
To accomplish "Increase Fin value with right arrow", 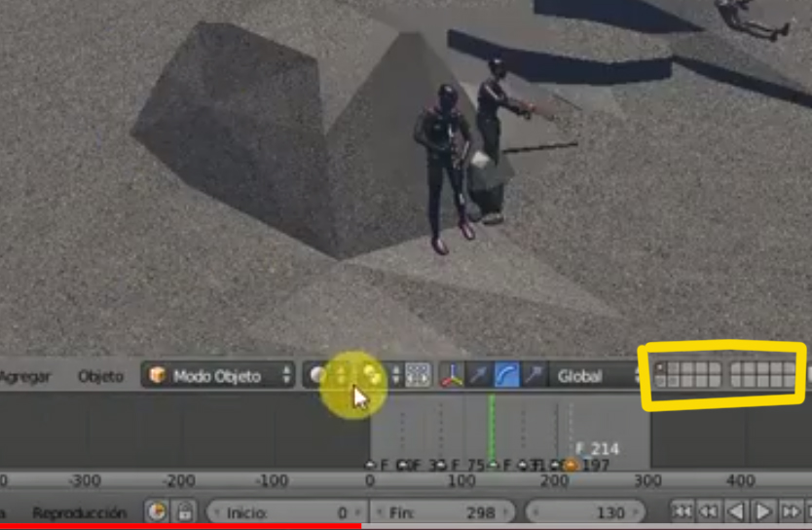I will pyautogui.click(x=506, y=512).
